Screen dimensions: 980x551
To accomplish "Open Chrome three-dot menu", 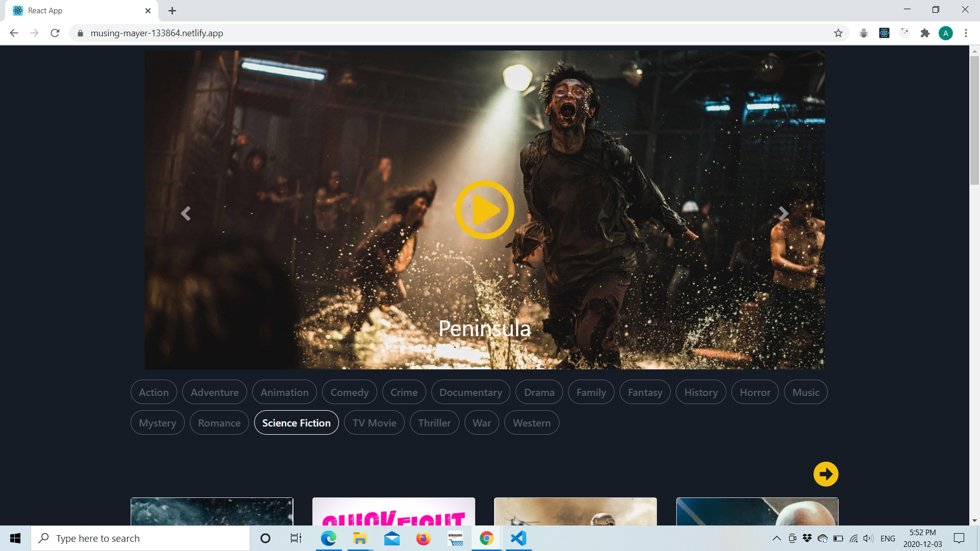I will (x=966, y=33).
